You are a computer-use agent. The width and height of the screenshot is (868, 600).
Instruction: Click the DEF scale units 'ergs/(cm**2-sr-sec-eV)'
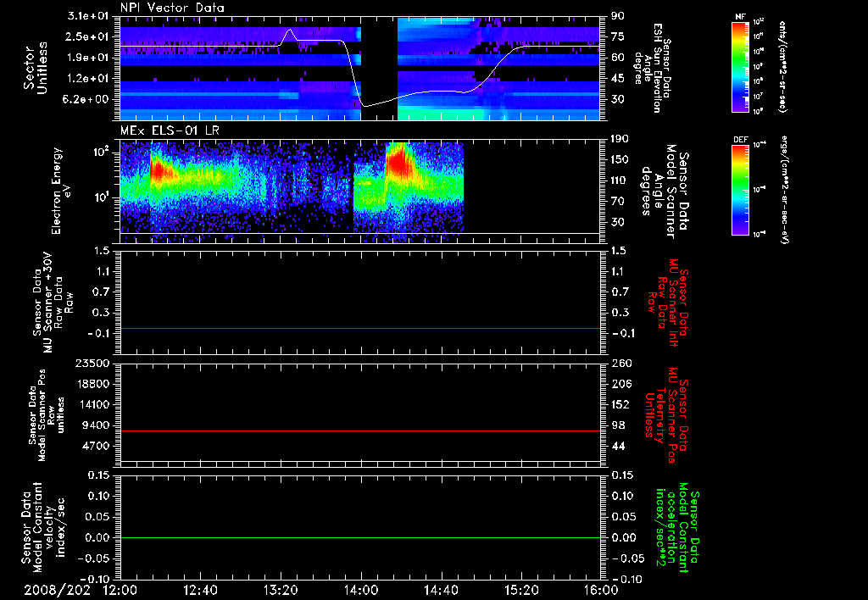[783, 190]
